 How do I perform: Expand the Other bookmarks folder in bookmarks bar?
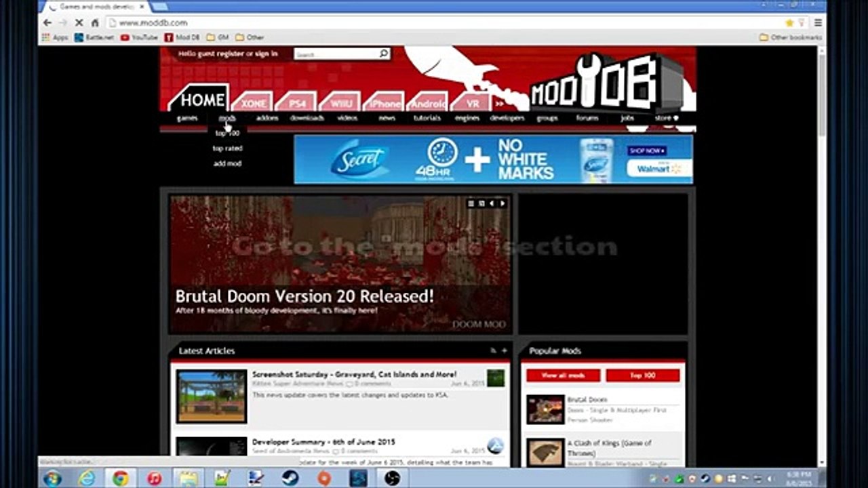click(250, 37)
